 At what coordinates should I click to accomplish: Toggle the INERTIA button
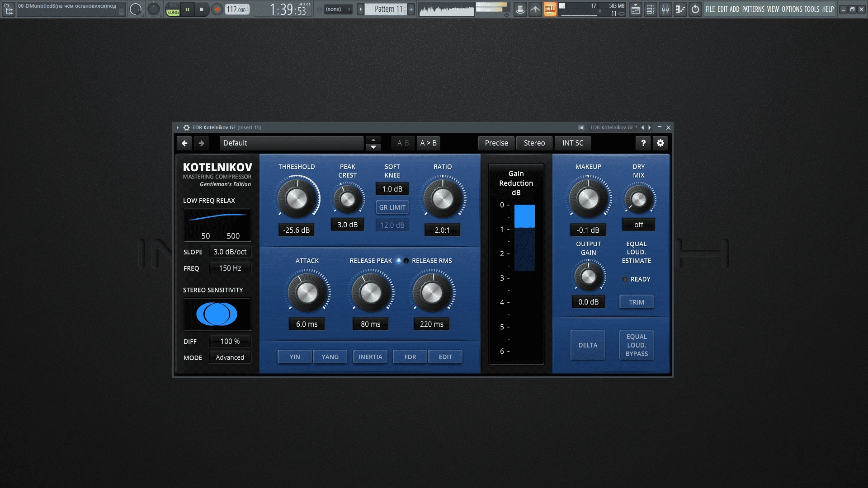tap(370, 357)
